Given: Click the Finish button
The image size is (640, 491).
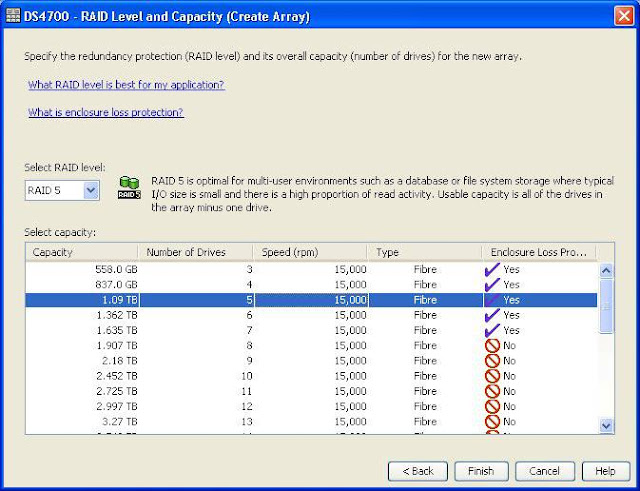Looking at the screenshot, I should 481,471.
